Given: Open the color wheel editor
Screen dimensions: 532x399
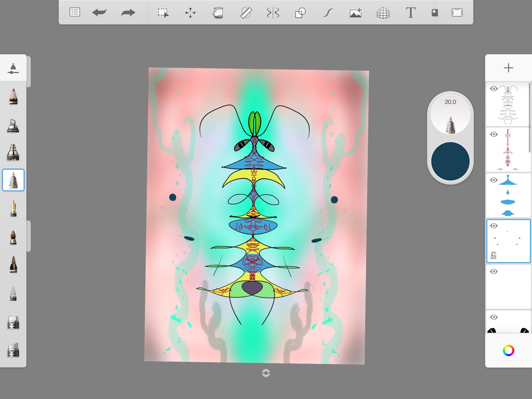Looking at the screenshot, I should pos(508,350).
